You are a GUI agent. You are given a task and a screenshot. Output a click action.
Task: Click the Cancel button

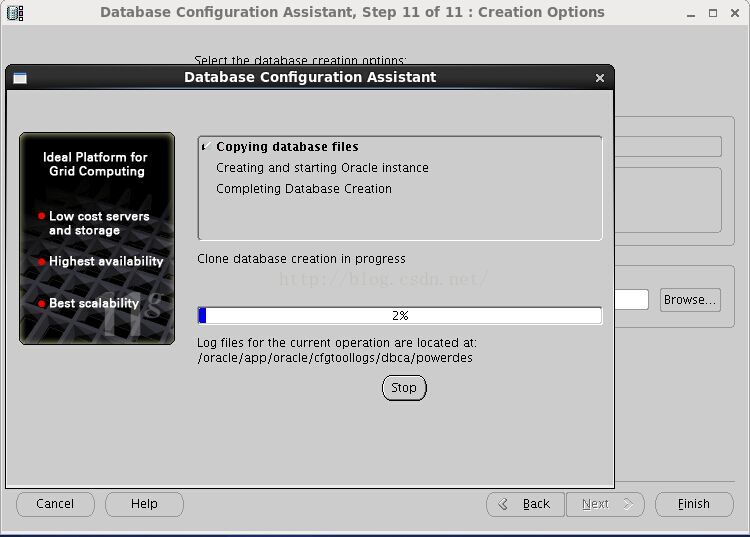coord(55,504)
